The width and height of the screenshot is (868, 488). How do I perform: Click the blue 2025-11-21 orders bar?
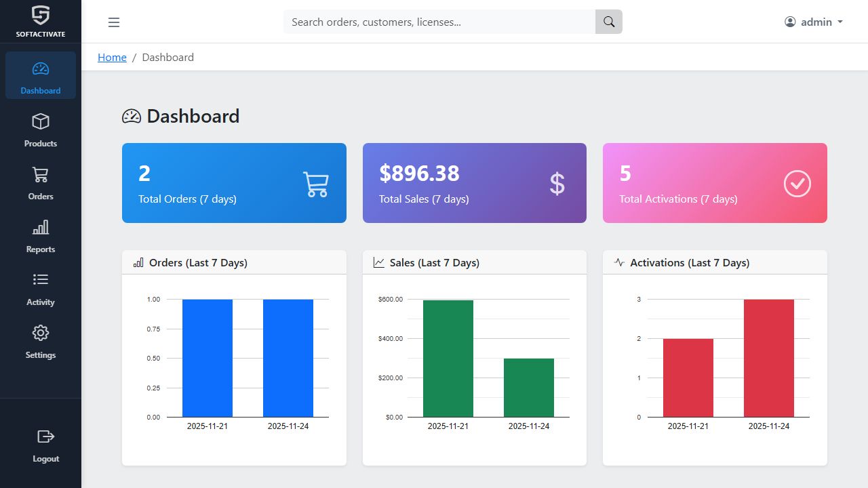(x=208, y=358)
